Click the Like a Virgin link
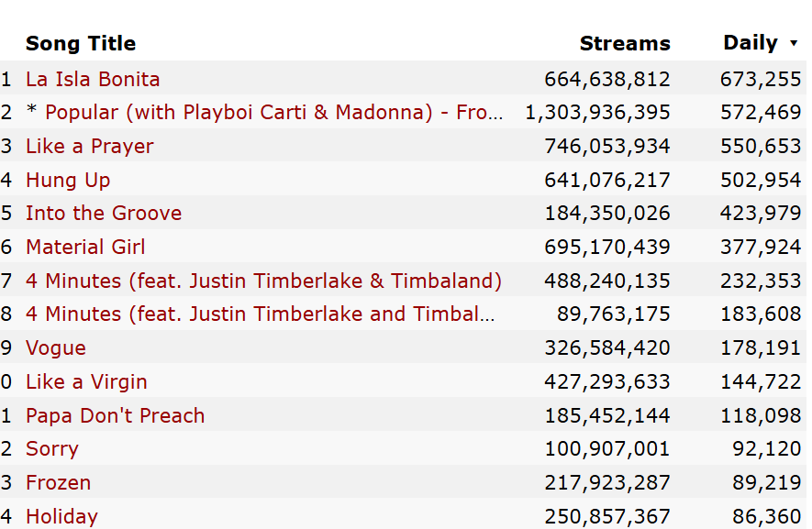 tap(86, 382)
